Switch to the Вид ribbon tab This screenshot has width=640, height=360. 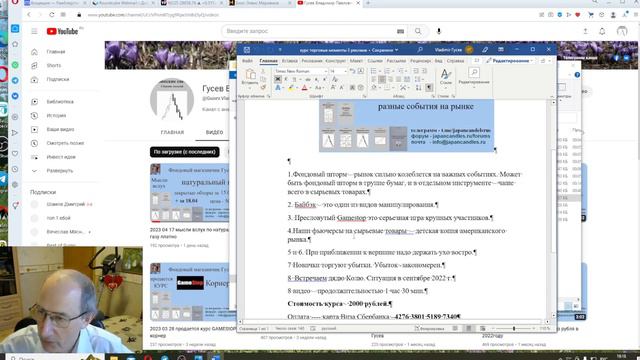(x=438, y=61)
